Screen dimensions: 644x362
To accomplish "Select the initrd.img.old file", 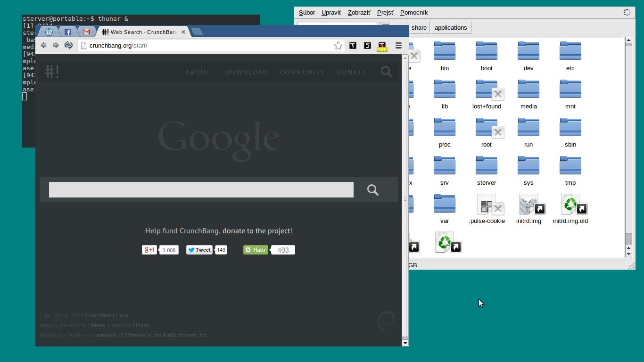I will click(x=570, y=209).
